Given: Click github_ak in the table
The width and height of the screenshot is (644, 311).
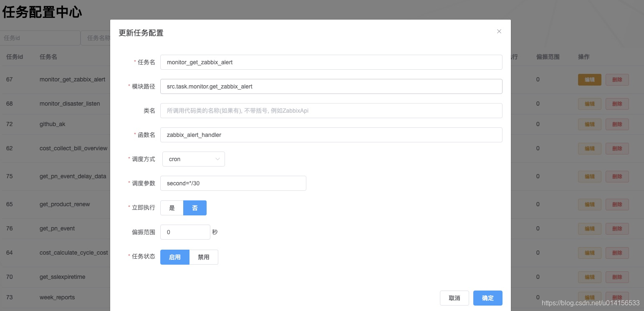Looking at the screenshot, I should [53, 124].
